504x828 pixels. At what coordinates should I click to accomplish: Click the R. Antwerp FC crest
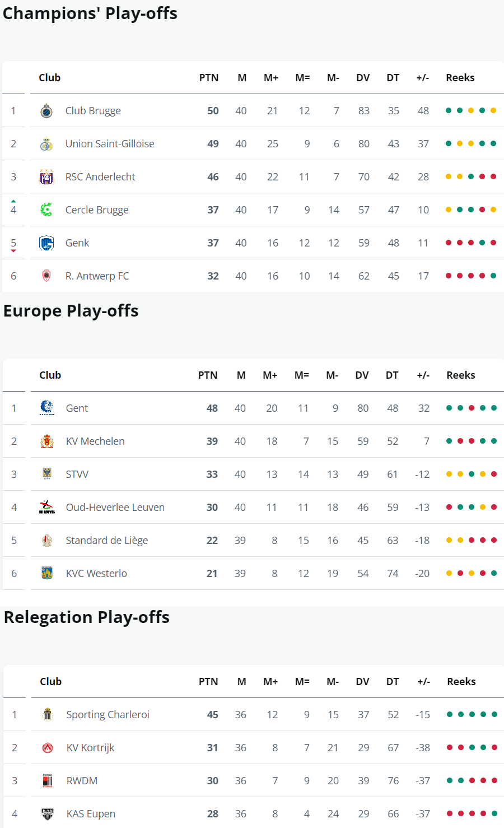click(46, 276)
